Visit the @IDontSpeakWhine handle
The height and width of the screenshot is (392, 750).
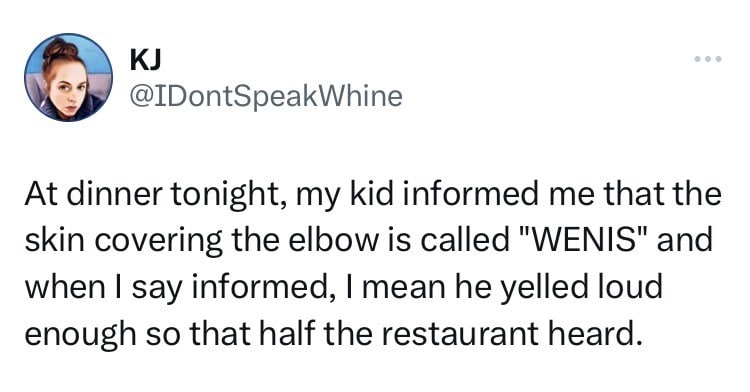[266, 96]
